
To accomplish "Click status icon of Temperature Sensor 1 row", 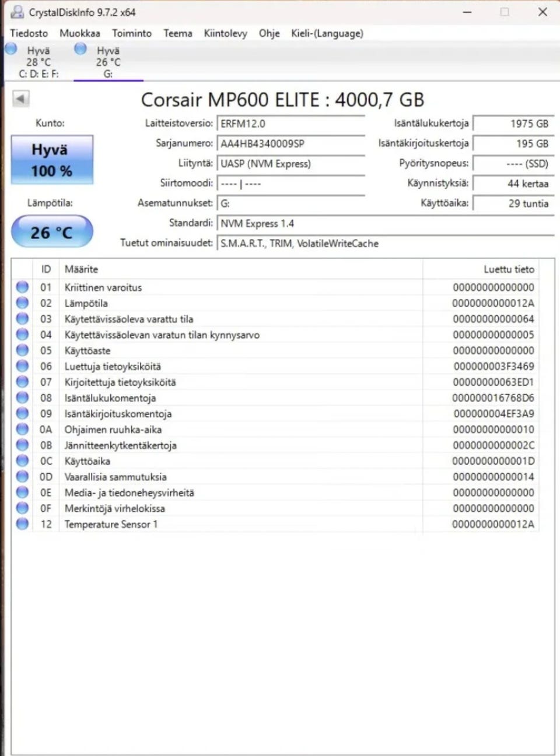I will 22,523.
